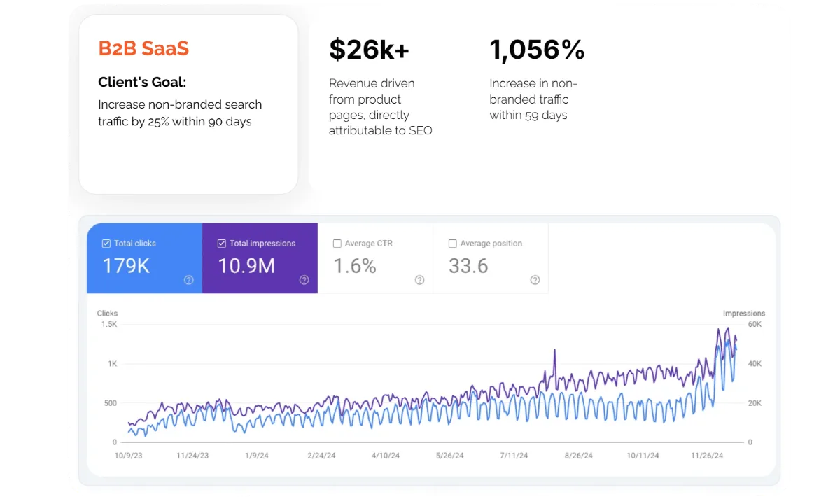This screenshot has width=840, height=504.
Task: Click the 1K clicks axis tick
Action: [113, 364]
